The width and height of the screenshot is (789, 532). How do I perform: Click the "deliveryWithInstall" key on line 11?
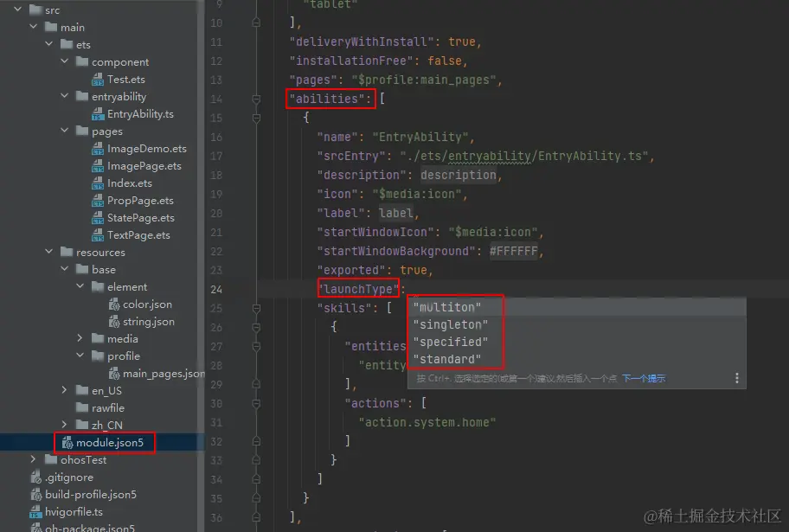pyautogui.click(x=362, y=42)
